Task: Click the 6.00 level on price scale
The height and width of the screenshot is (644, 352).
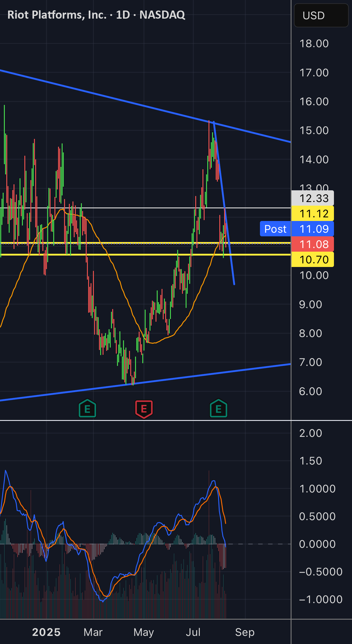Action: [x=310, y=391]
